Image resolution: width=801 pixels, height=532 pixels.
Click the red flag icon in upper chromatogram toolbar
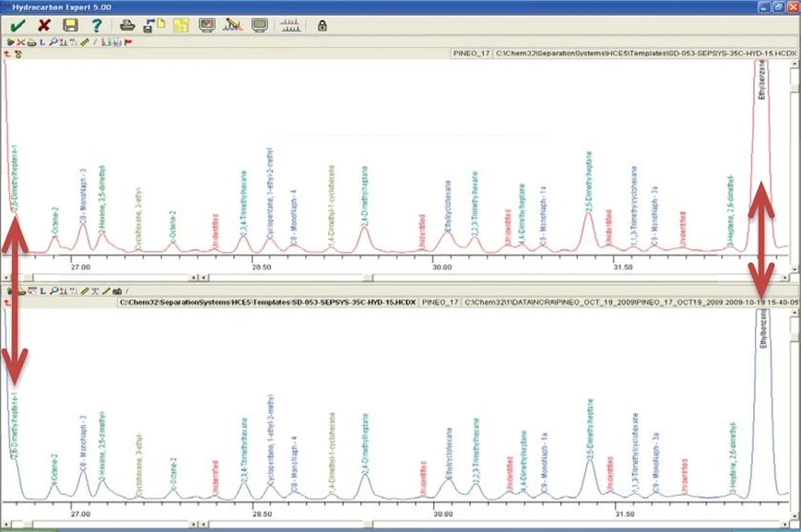coord(127,42)
